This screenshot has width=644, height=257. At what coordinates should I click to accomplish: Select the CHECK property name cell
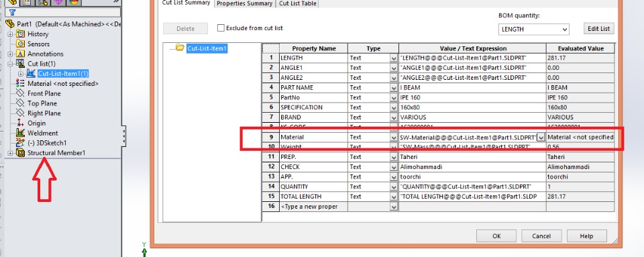(313, 166)
